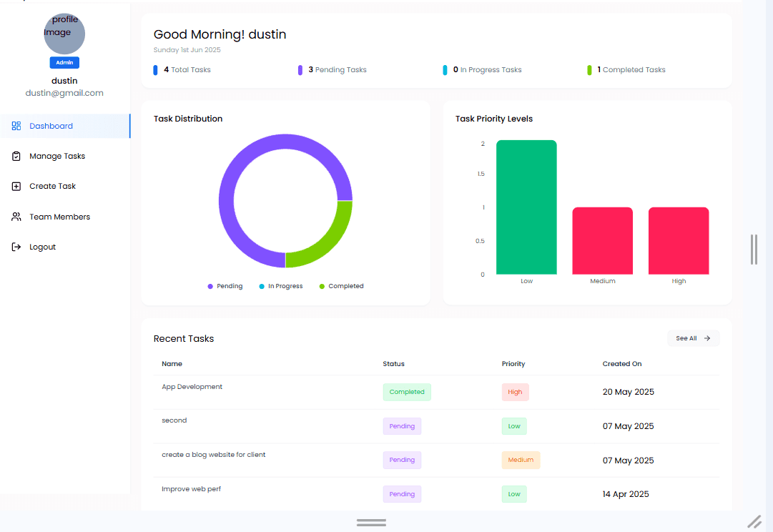Toggle the Completed legend item

coord(341,286)
